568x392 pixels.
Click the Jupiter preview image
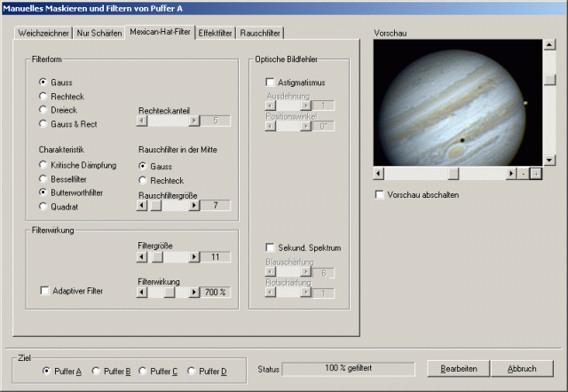(x=458, y=103)
